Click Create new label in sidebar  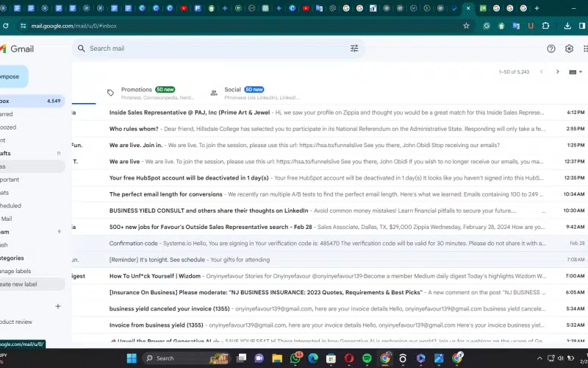point(18,284)
